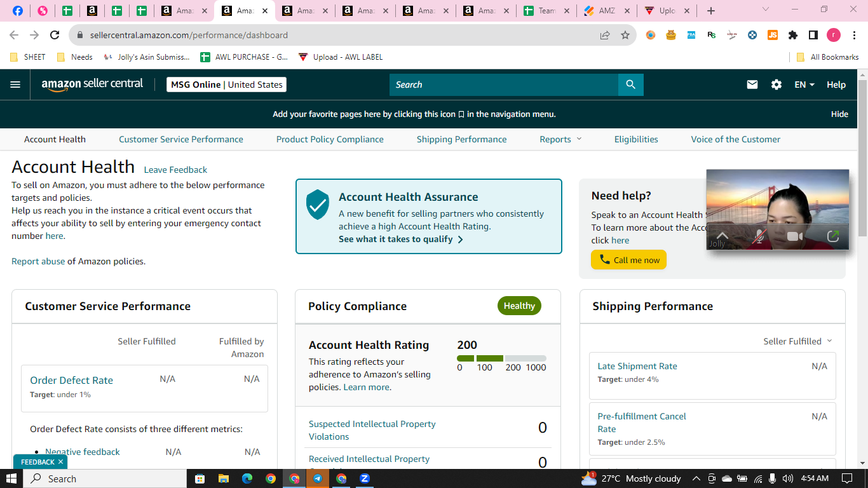The height and width of the screenshot is (488, 868).
Task: Open the Seller Fulfilled dropdown under Shipping Performance
Action: point(797,341)
